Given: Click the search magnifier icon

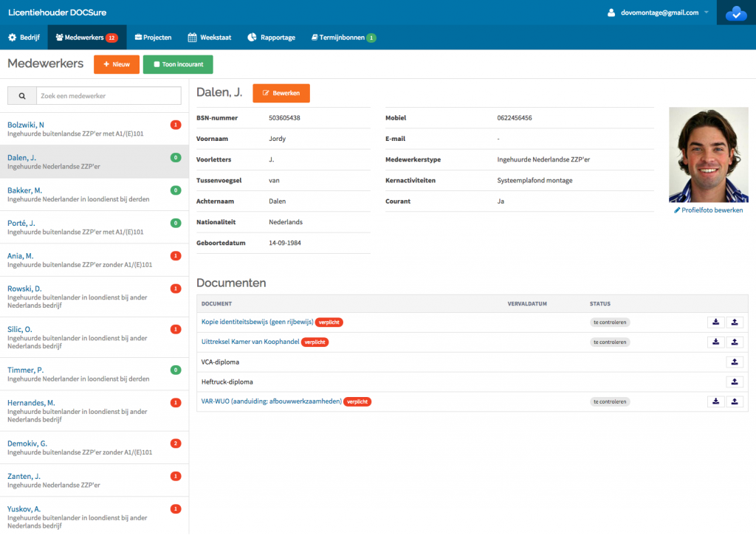Looking at the screenshot, I should (21, 95).
